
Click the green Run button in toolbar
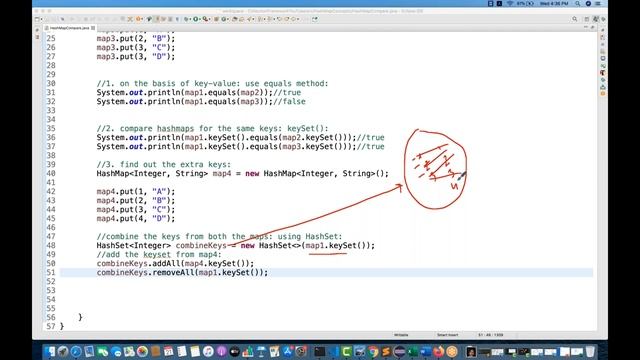tap(196, 19)
